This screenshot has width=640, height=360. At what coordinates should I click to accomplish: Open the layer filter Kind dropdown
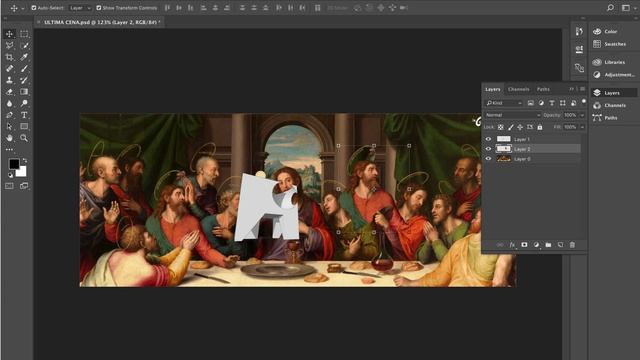(504, 103)
